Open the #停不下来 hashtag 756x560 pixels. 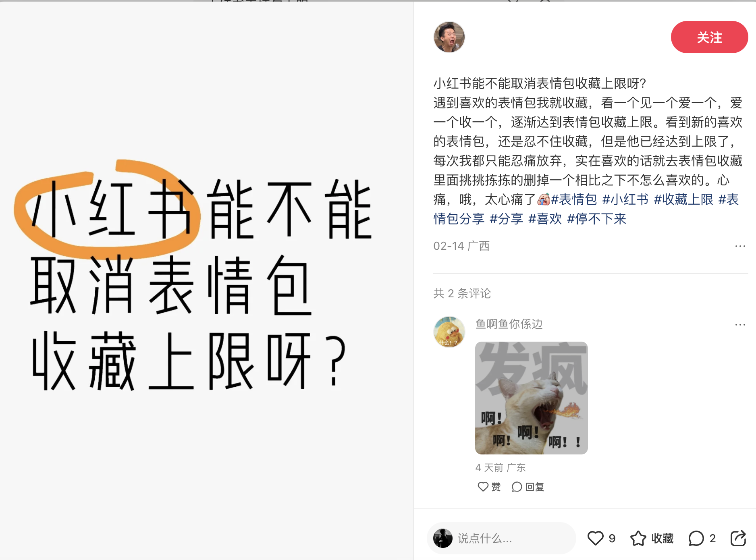pyautogui.click(x=597, y=219)
